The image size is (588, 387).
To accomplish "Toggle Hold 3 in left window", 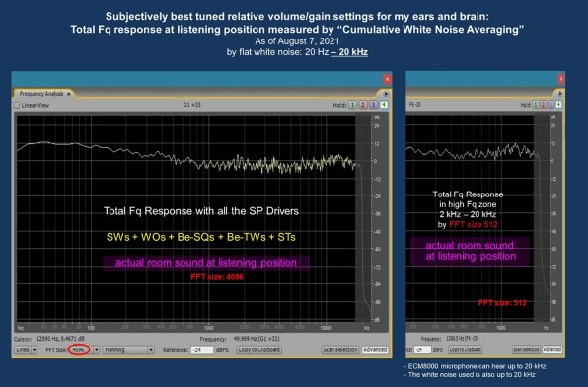I will (373, 105).
